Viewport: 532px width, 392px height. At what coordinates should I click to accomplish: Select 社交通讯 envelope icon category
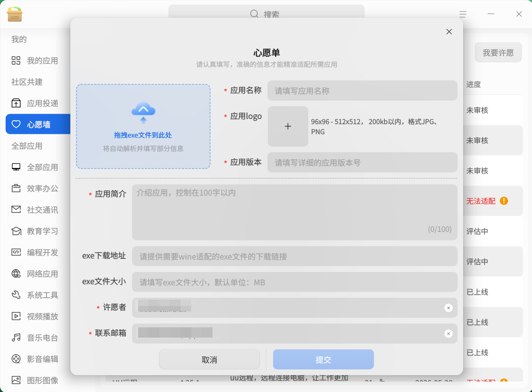(16, 209)
